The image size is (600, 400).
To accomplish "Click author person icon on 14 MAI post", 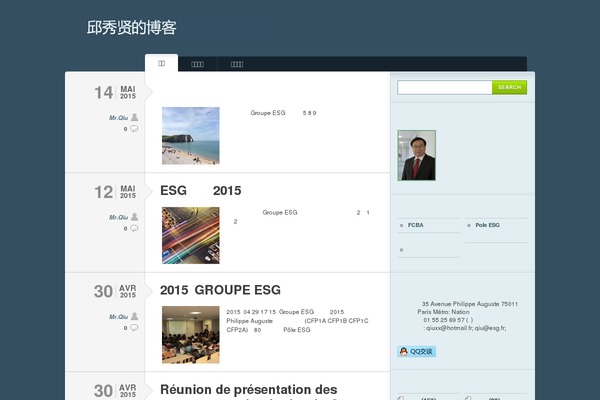I will 134,117.
